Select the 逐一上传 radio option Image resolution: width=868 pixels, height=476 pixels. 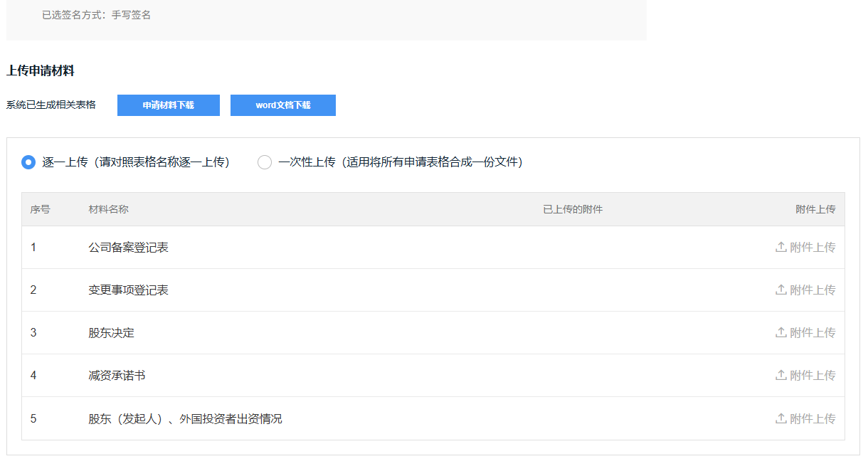(28, 162)
